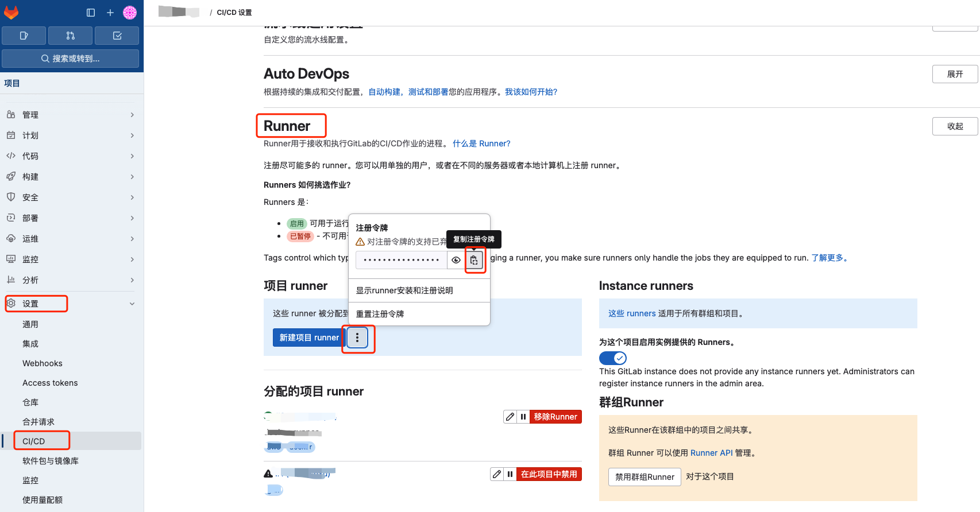This screenshot has width=980, height=512.
Task: Pause the runner beside 在此项目中禁用
Action: [x=510, y=474]
